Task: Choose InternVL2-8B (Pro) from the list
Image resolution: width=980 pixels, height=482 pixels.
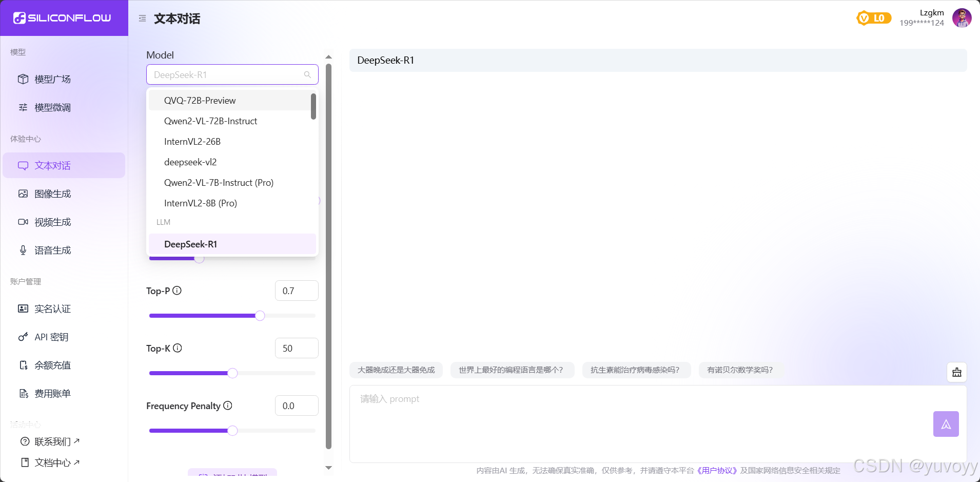Action: [232, 203]
